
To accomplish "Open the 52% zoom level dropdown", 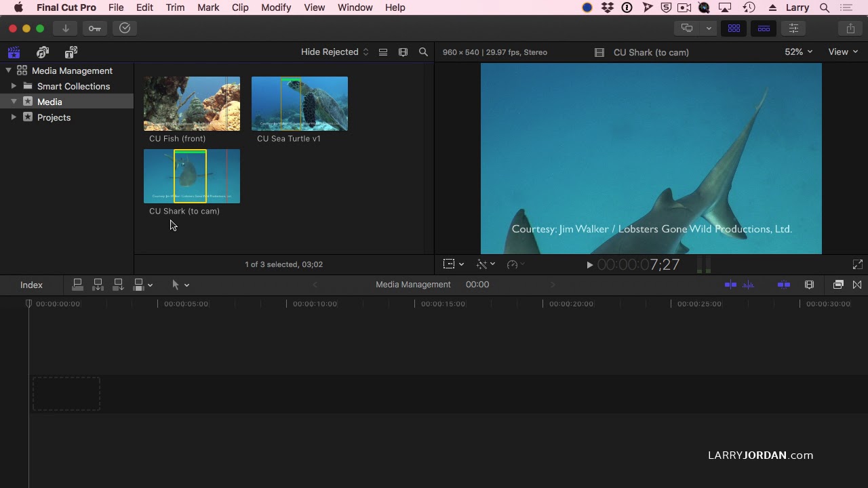I will tap(799, 52).
